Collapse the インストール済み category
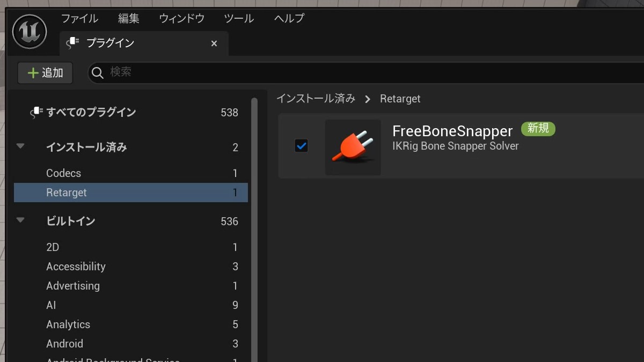Viewport: 644px width, 362px height. (x=20, y=146)
